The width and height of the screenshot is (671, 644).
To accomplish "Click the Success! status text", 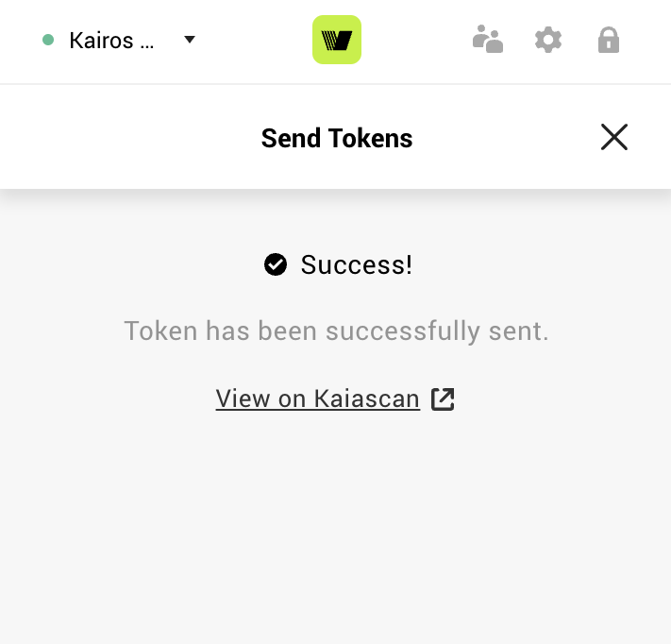I will [357, 264].
